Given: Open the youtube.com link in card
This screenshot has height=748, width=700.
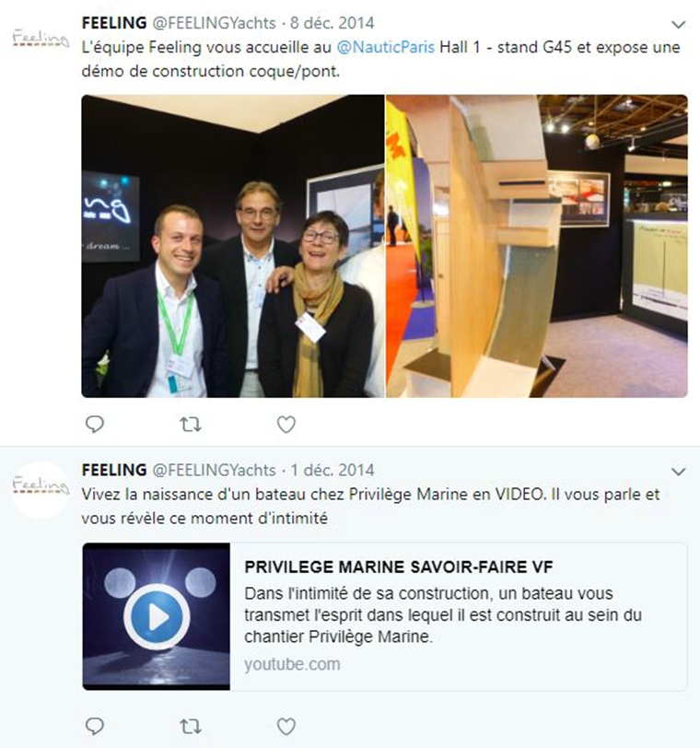Looking at the screenshot, I should [x=292, y=664].
